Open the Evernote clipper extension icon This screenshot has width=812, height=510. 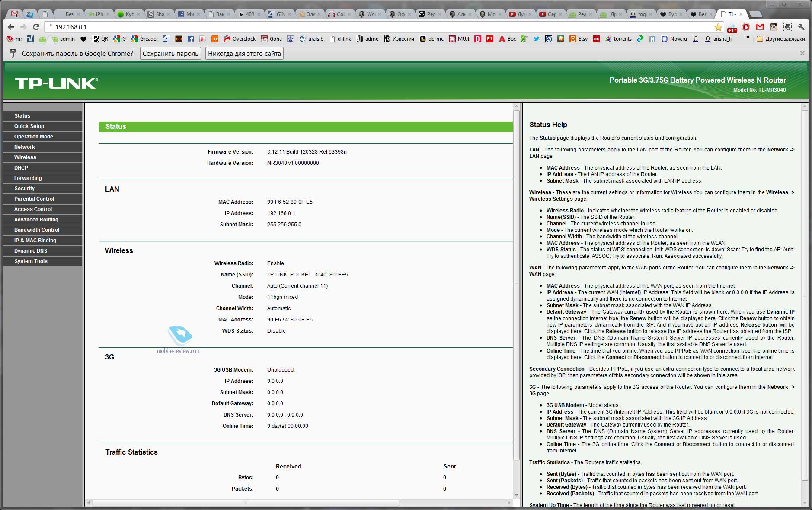coord(787,27)
